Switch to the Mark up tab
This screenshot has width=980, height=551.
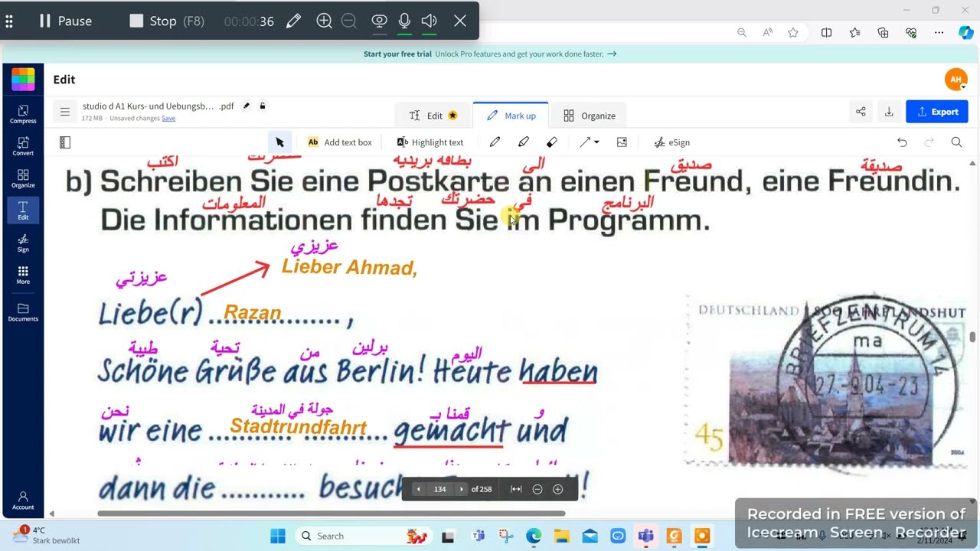(511, 116)
